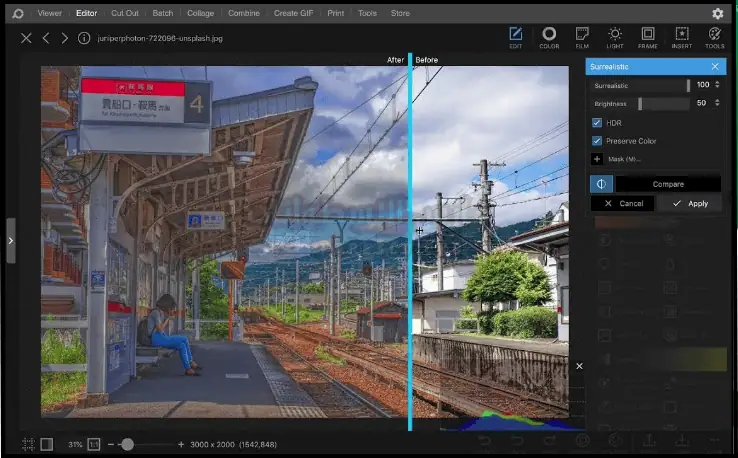Choose the Frame tool icon
738x458 pixels.
(x=647, y=38)
